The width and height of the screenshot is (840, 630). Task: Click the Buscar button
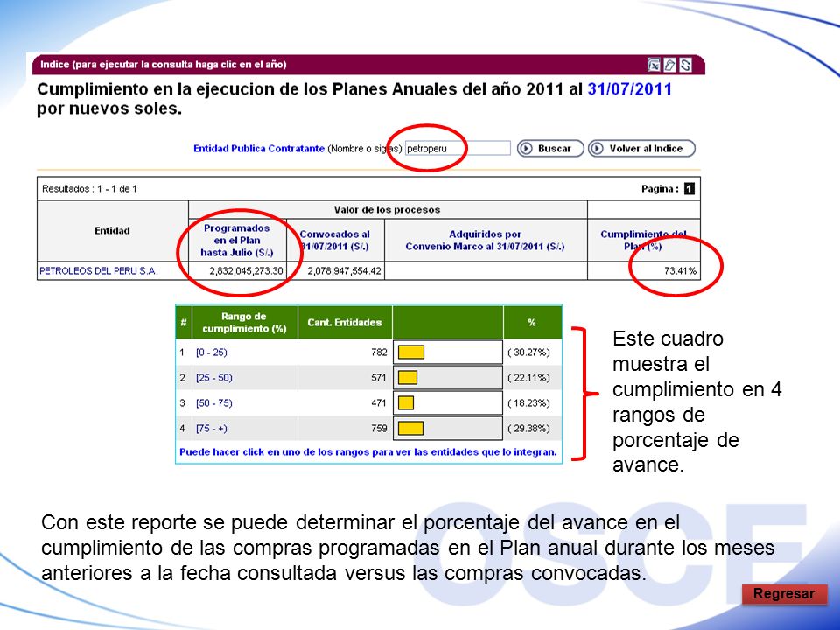click(x=550, y=149)
